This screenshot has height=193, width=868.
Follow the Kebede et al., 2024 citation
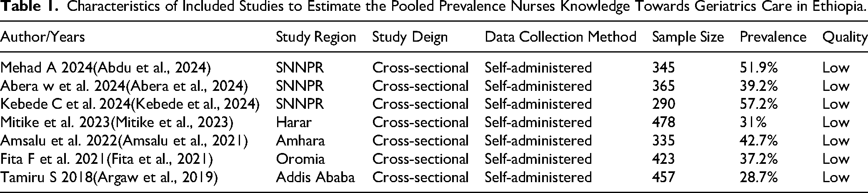coord(197,104)
